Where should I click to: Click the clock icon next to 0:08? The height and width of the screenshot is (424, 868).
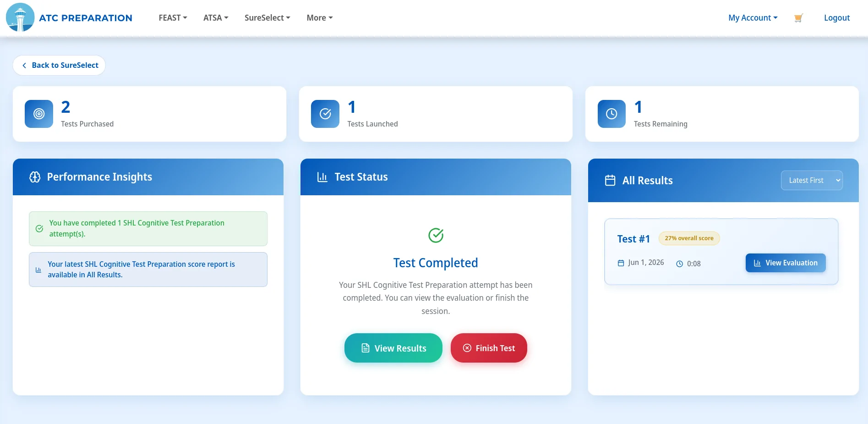pos(680,264)
